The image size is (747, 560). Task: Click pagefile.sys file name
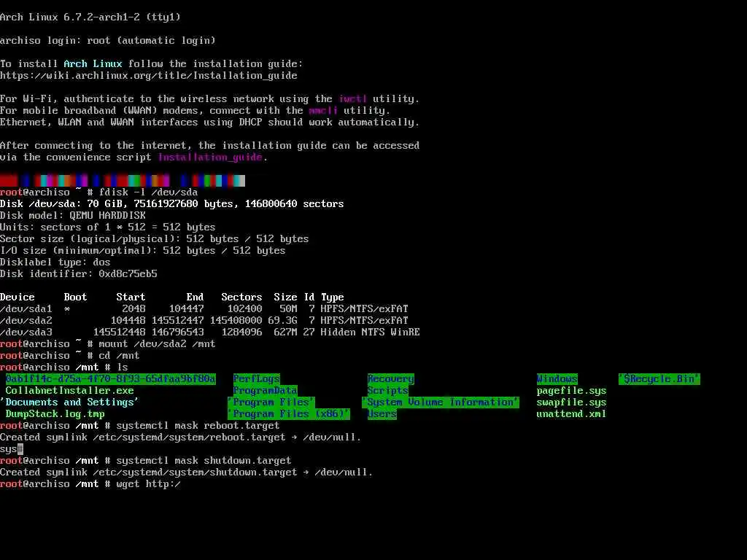click(572, 391)
